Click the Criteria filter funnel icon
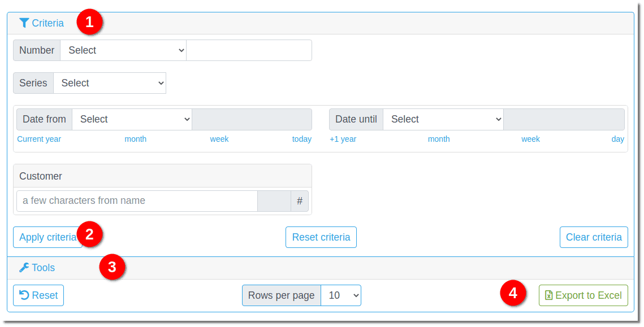 [x=24, y=23]
